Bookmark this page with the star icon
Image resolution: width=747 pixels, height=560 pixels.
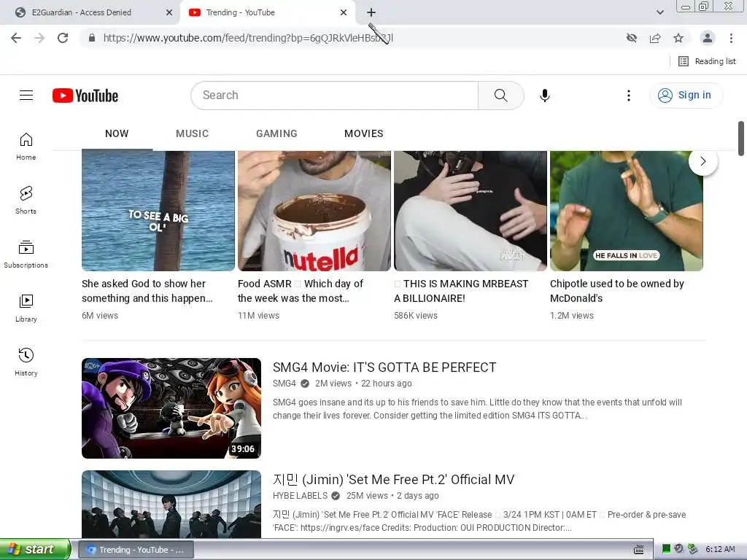[678, 38]
